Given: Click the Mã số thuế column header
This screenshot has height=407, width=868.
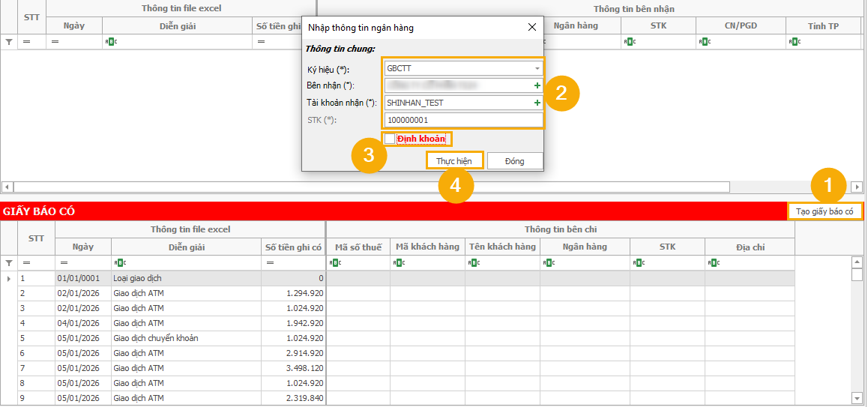Looking at the screenshot, I should click(x=358, y=247).
